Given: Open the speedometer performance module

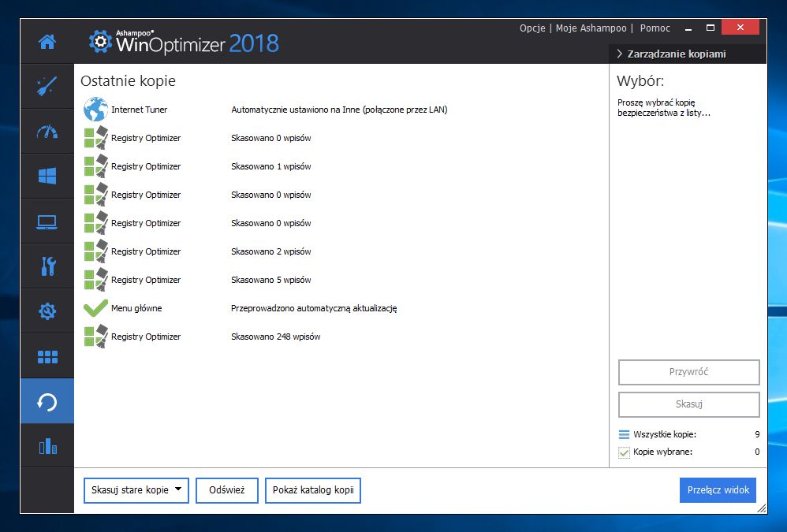Looking at the screenshot, I should (x=47, y=132).
